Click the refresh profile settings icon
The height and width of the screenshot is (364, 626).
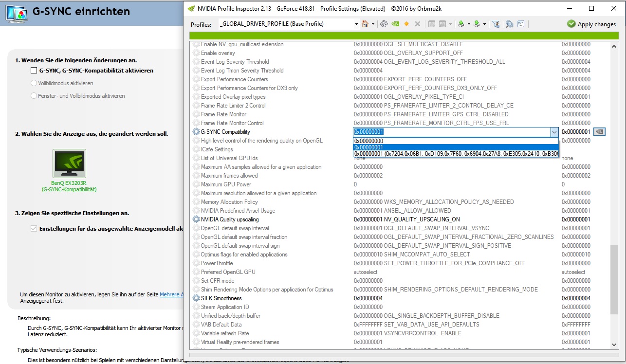point(384,24)
